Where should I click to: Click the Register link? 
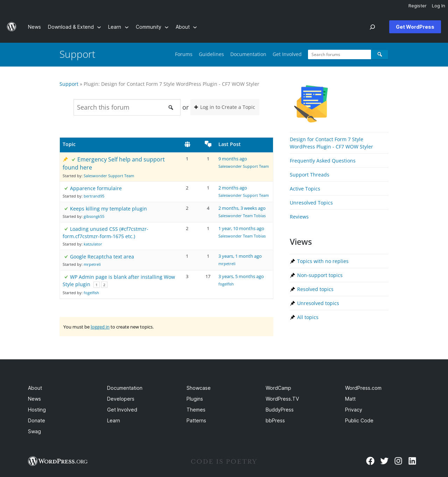[417, 6]
